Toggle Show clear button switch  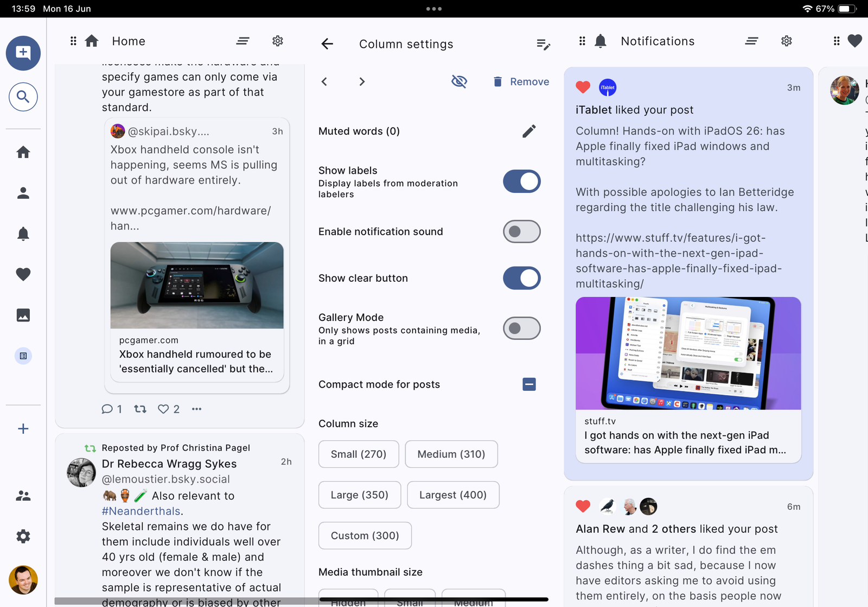522,278
